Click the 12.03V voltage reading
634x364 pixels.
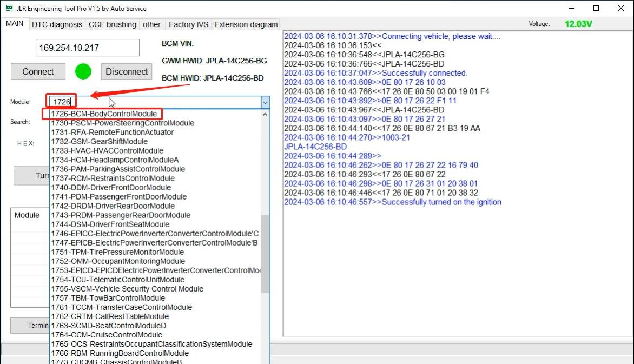tap(578, 24)
